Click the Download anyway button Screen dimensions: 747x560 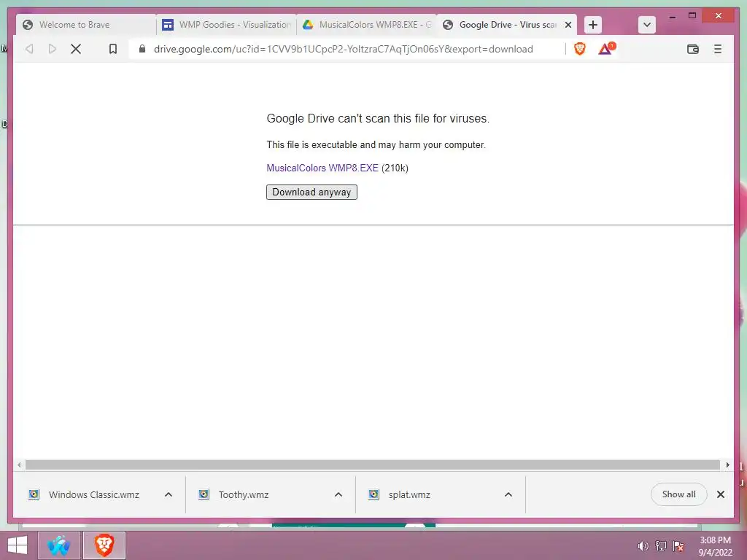(x=311, y=192)
